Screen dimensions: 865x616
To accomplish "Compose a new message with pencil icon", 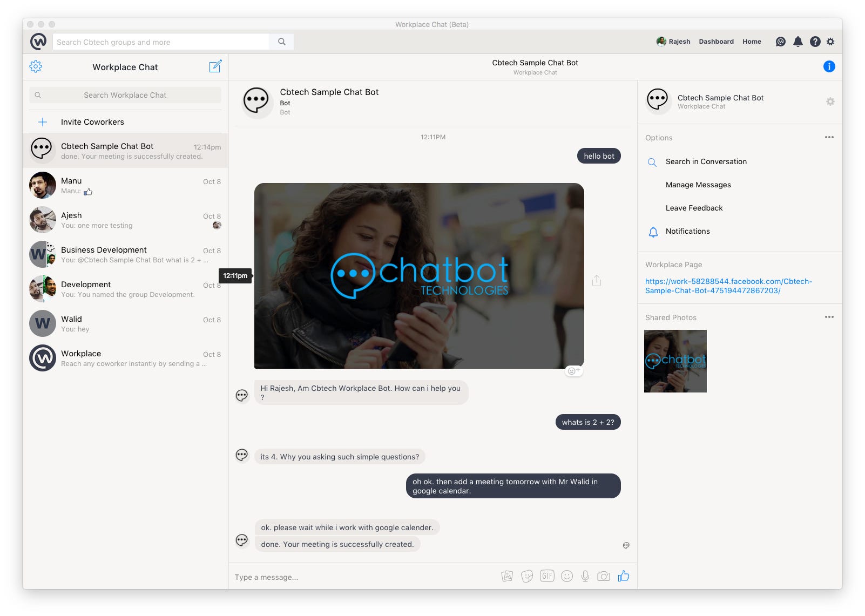I will click(215, 66).
